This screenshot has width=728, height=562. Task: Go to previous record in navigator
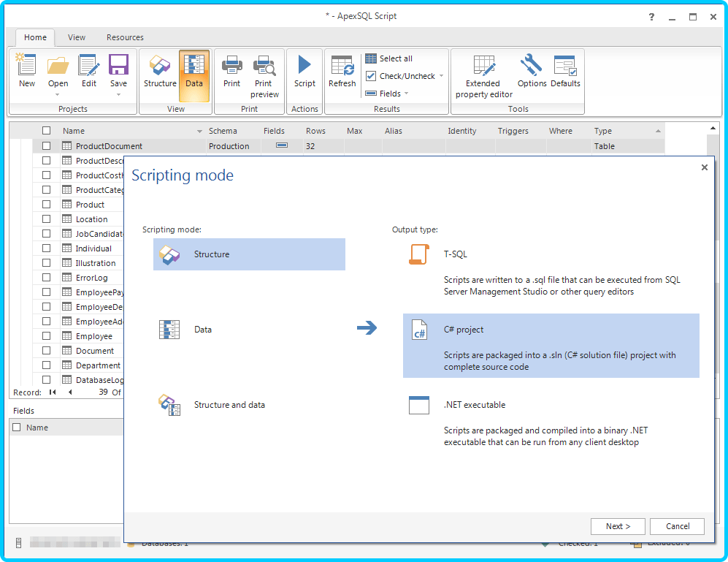[70, 392]
